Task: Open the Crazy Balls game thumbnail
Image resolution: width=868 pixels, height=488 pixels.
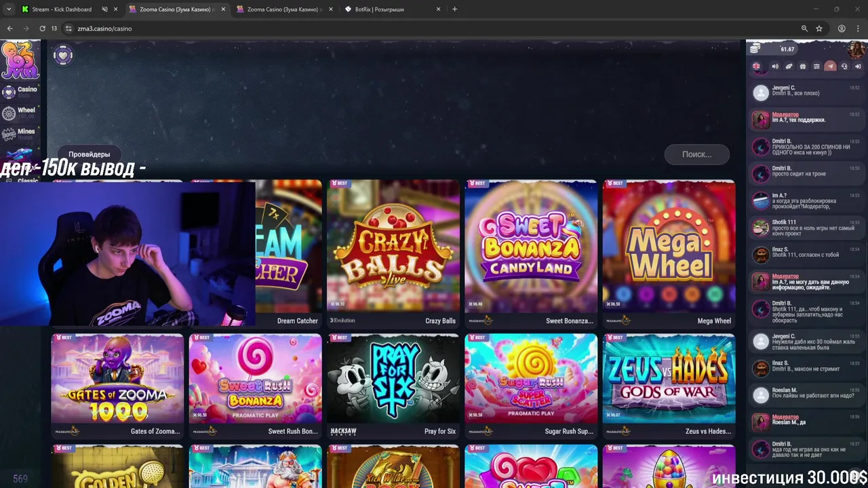Action: (x=393, y=246)
